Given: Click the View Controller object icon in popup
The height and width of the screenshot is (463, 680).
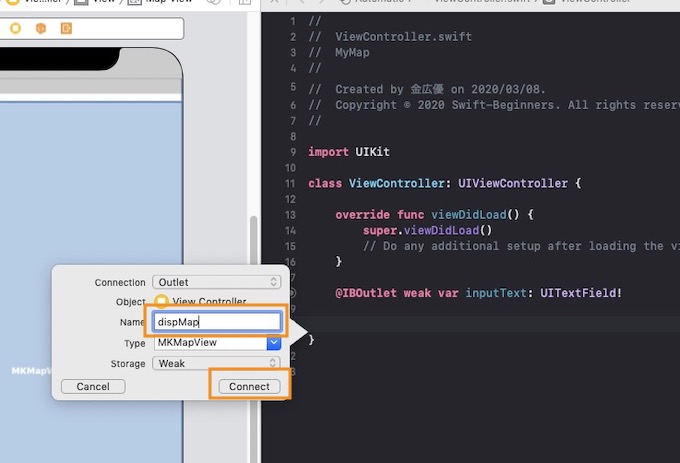Looking at the screenshot, I should click(161, 302).
